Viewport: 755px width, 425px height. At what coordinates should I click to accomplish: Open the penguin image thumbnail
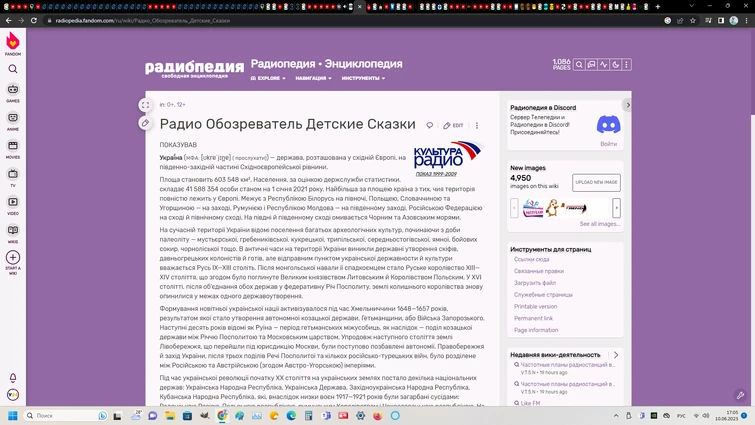[x=553, y=208]
